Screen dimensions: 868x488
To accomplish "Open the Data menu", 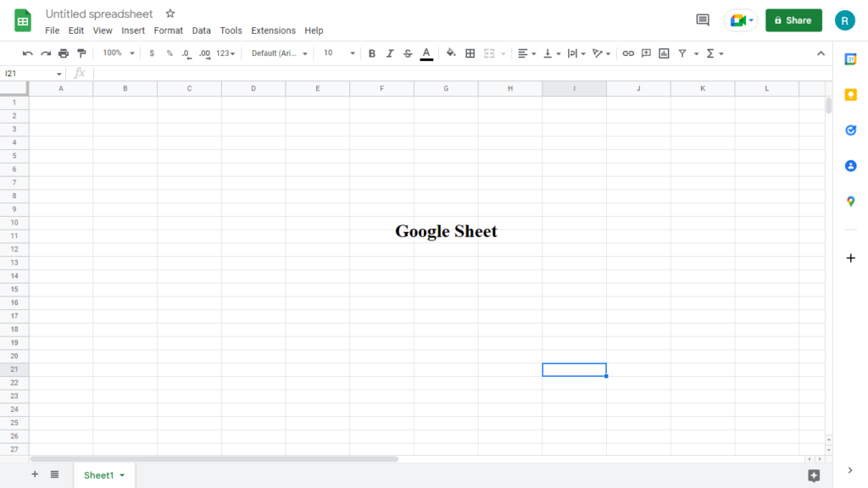I will (x=202, y=30).
